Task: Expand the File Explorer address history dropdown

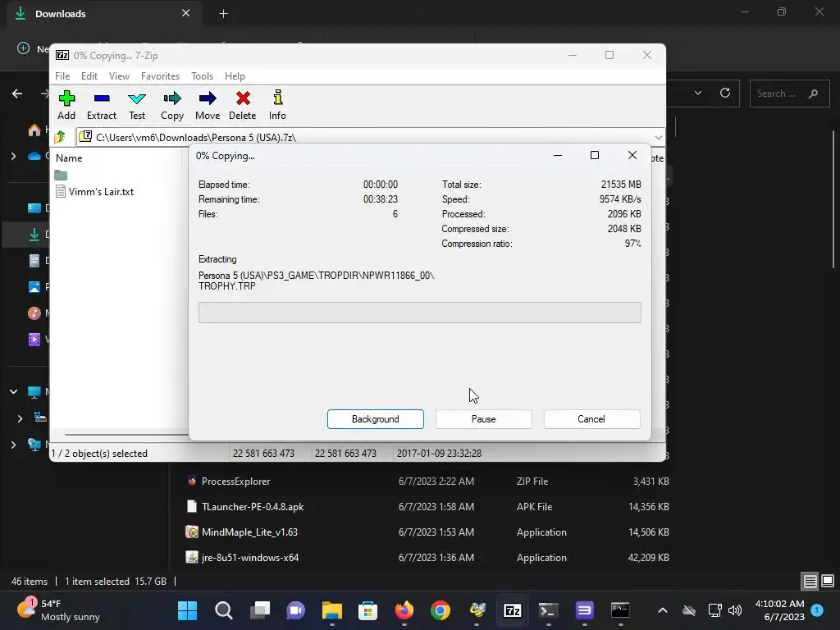Action: coord(697,93)
